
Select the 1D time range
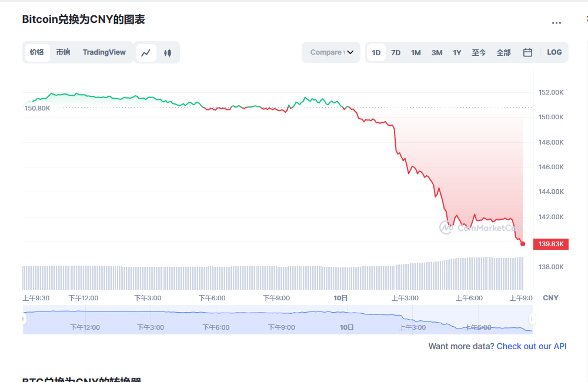376,52
